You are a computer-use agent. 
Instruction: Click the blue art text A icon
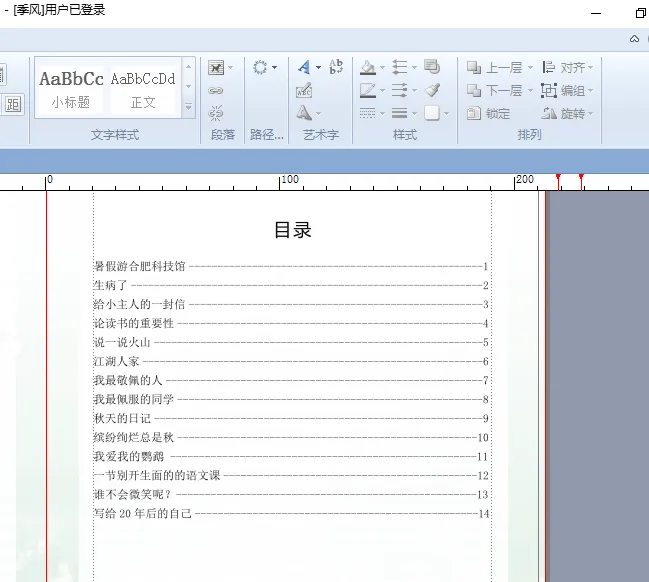[304, 68]
